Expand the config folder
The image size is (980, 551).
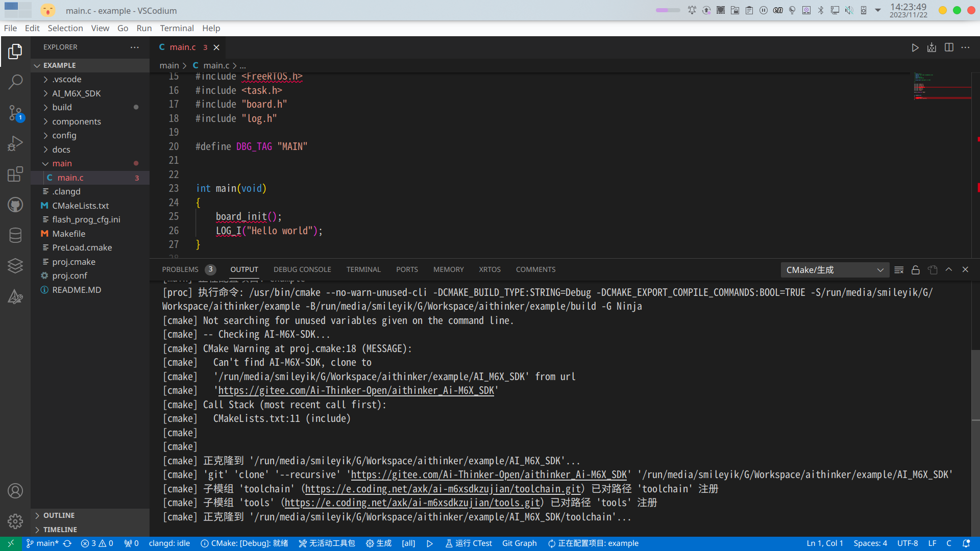click(90, 135)
